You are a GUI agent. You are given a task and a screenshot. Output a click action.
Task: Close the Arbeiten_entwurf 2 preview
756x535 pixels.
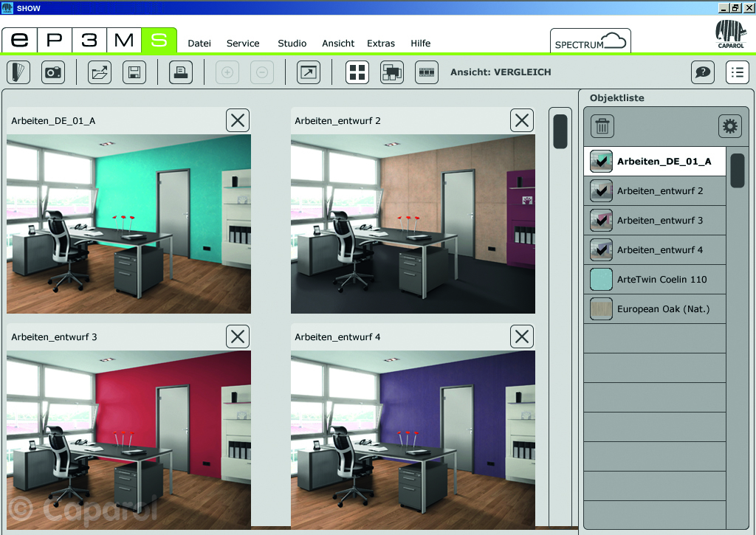[x=522, y=120]
